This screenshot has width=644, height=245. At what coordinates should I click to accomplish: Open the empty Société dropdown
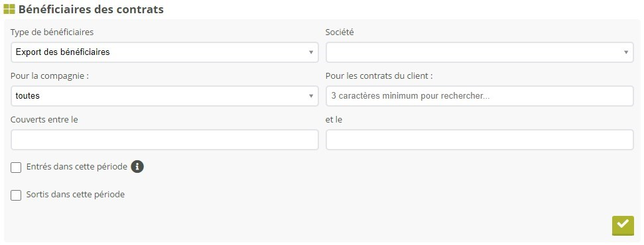point(480,52)
